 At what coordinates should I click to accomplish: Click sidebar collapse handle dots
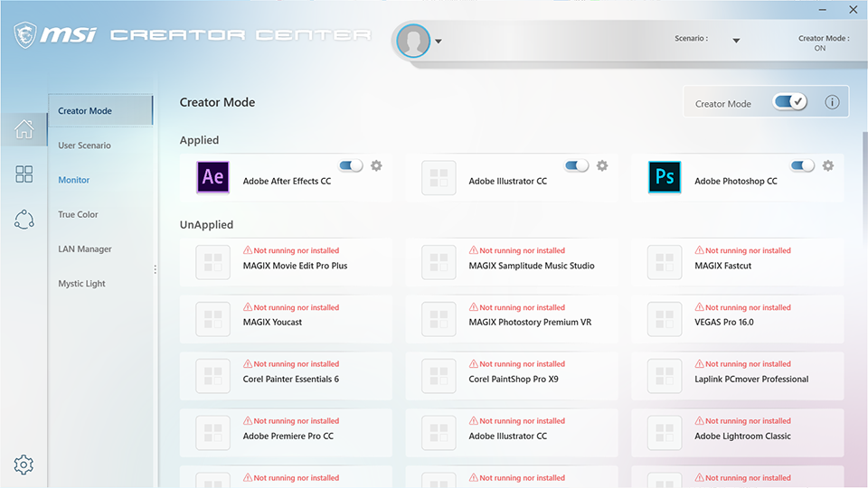(155, 269)
